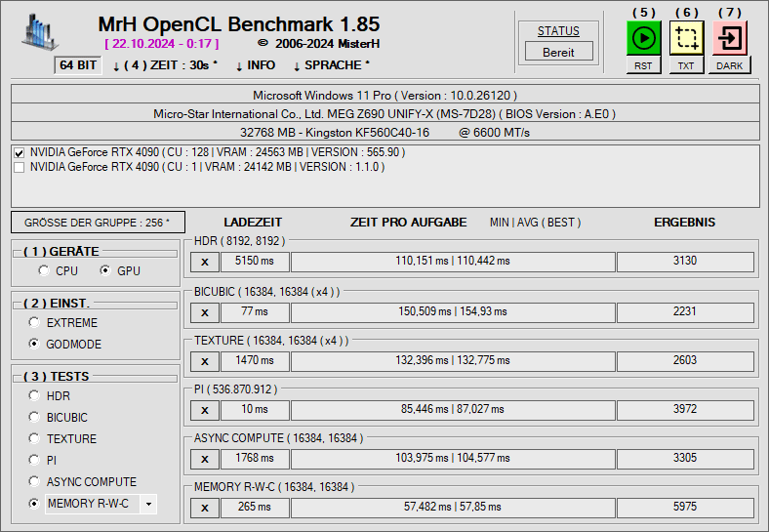Take a screenshot with the yellow crop icon
The image size is (769, 532).
pyautogui.click(x=686, y=38)
